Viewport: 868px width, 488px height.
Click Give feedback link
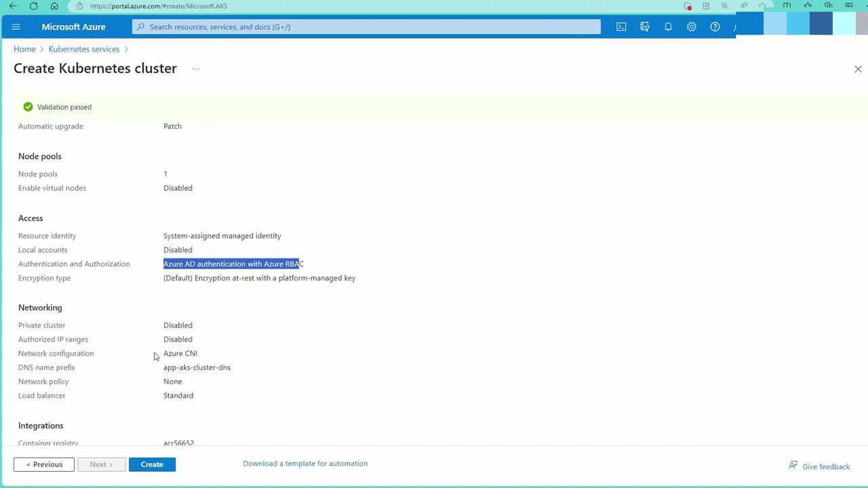[x=826, y=466]
